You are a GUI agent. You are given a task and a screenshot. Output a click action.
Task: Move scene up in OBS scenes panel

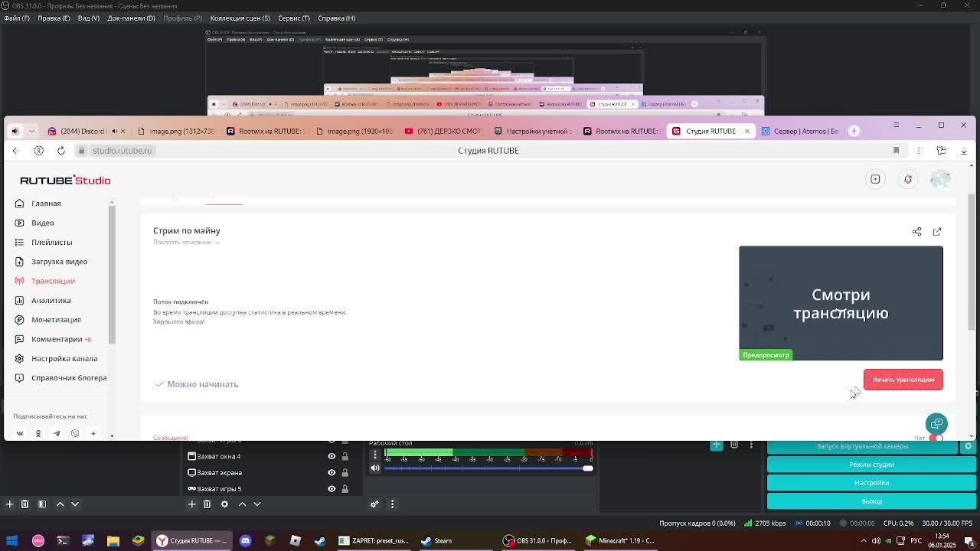(x=60, y=504)
